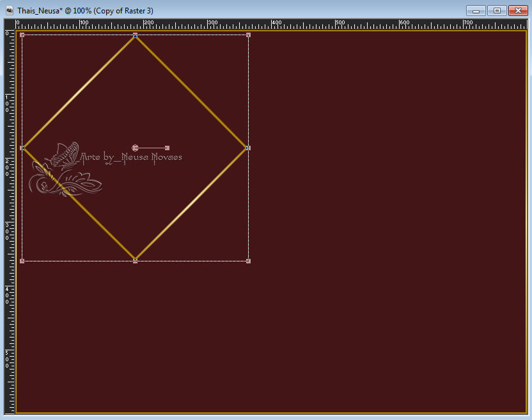Minimize the Thais_Neusa image window
Image resolution: width=532 pixels, height=420 pixels.
[476, 11]
